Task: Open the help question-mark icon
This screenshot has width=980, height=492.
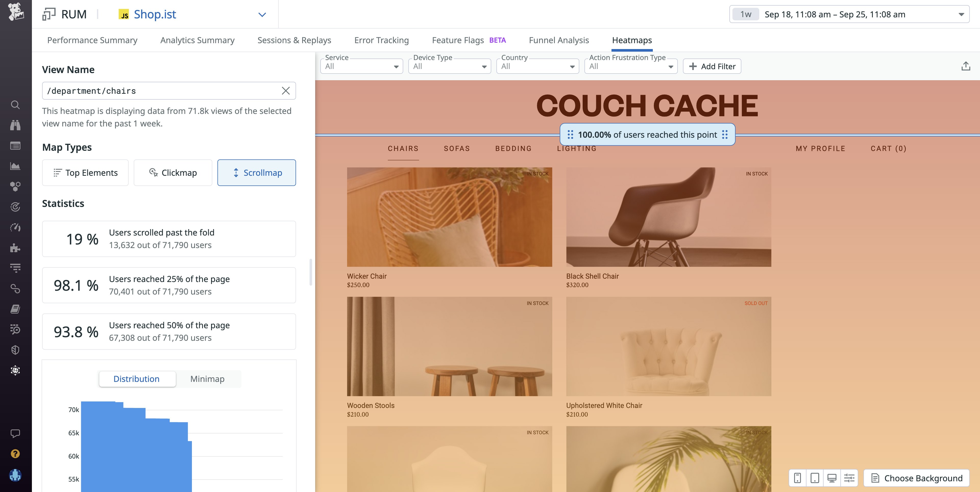Action: point(15,454)
